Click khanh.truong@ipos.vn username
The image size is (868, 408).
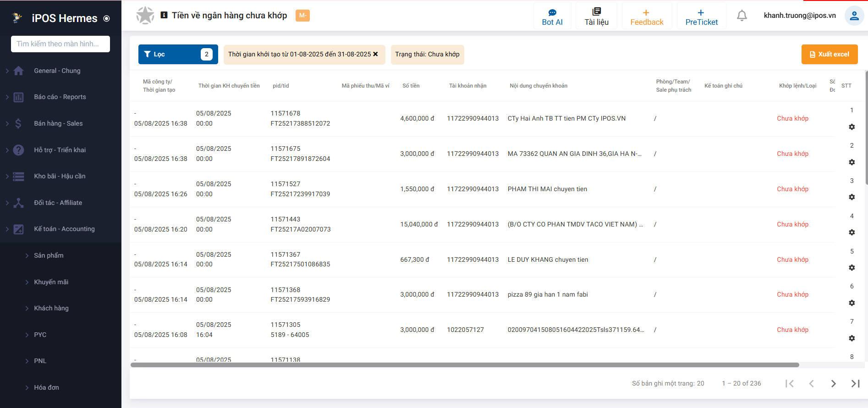click(x=800, y=16)
